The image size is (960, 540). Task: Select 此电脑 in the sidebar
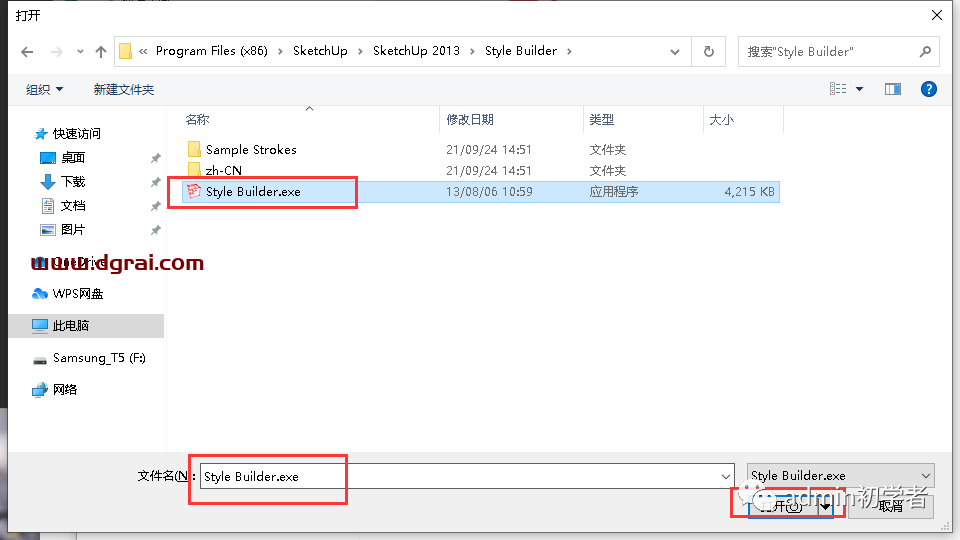[71, 326]
